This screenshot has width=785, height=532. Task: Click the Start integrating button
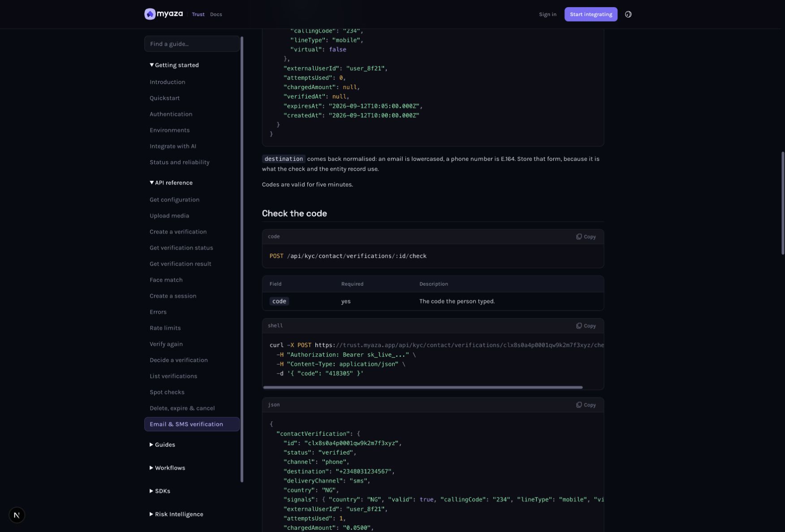591,14
